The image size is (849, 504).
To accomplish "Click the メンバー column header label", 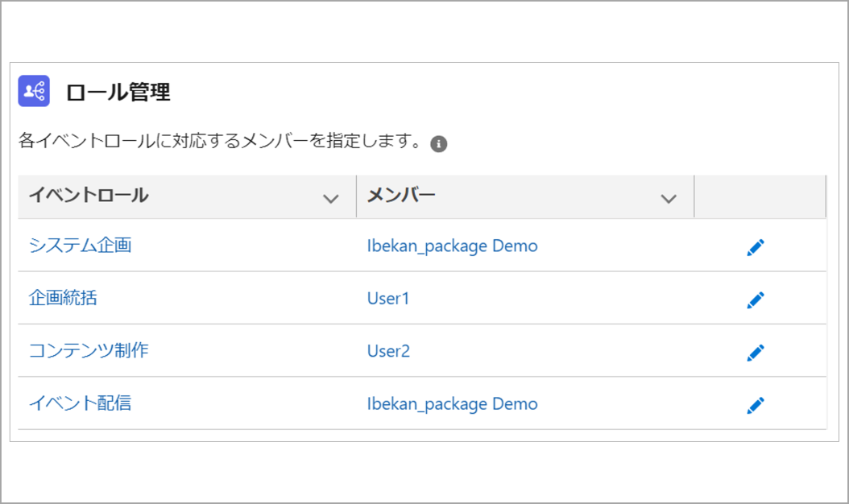I will click(401, 196).
